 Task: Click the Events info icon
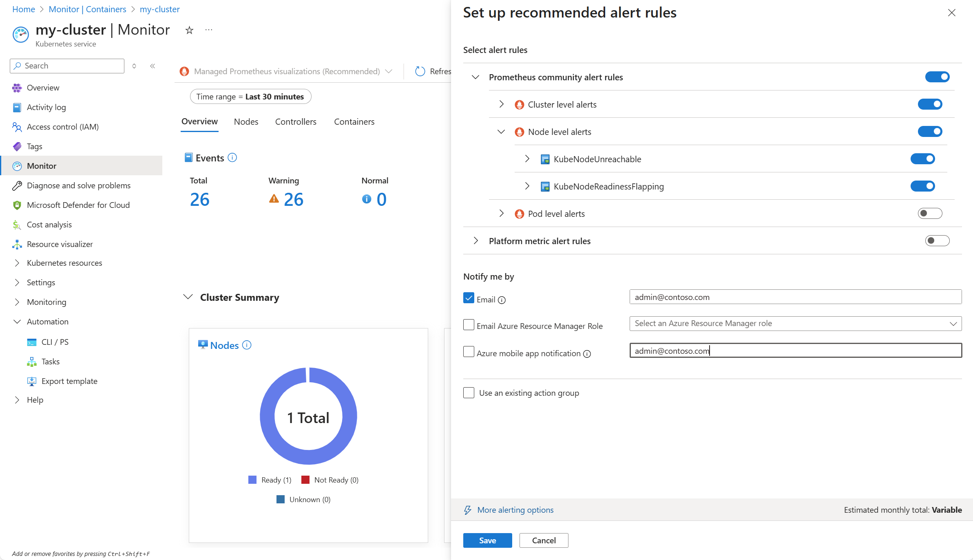tap(232, 158)
